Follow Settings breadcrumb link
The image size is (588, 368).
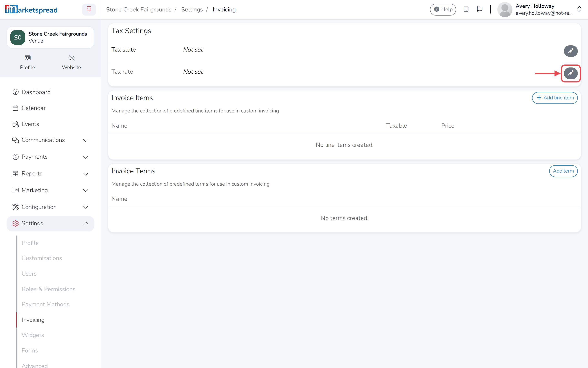(192, 9)
